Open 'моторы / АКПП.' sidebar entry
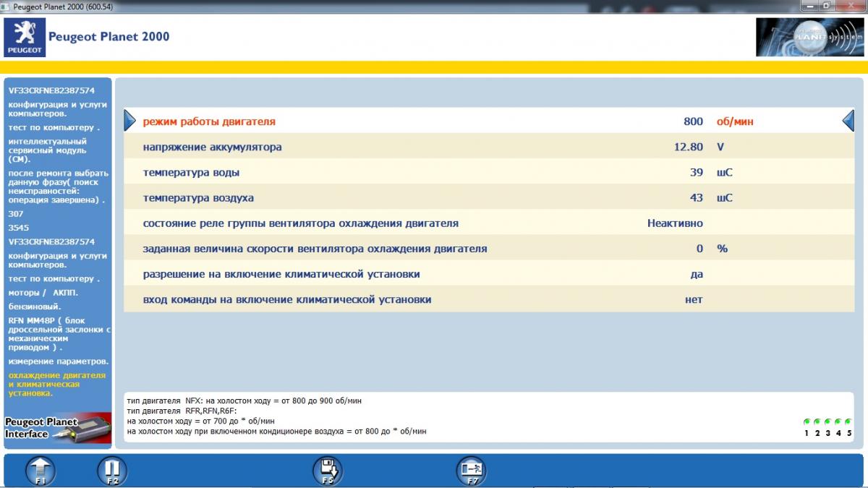The width and height of the screenshot is (868, 488). point(43,292)
